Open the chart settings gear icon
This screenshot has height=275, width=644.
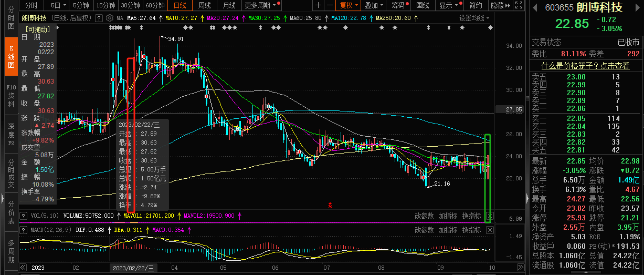110,17
